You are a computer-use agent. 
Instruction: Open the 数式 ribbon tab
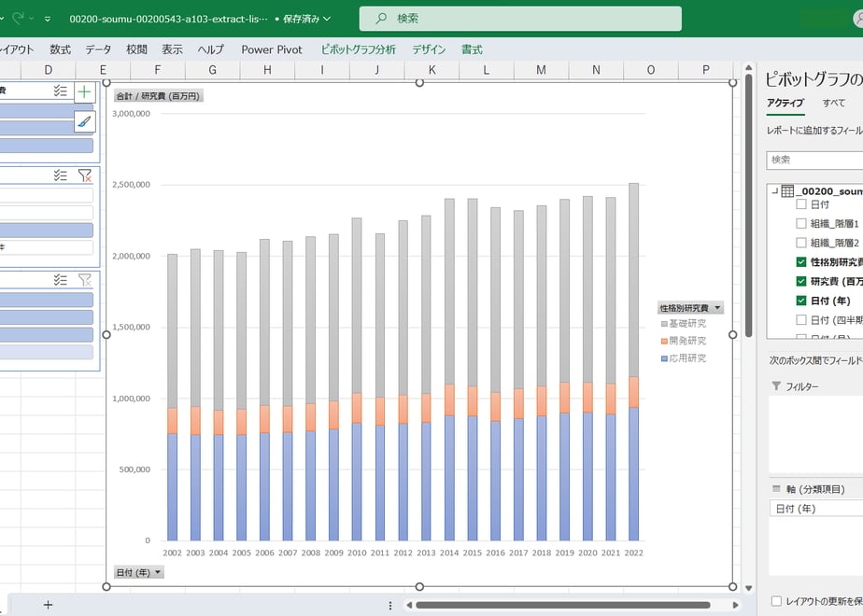(x=60, y=49)
